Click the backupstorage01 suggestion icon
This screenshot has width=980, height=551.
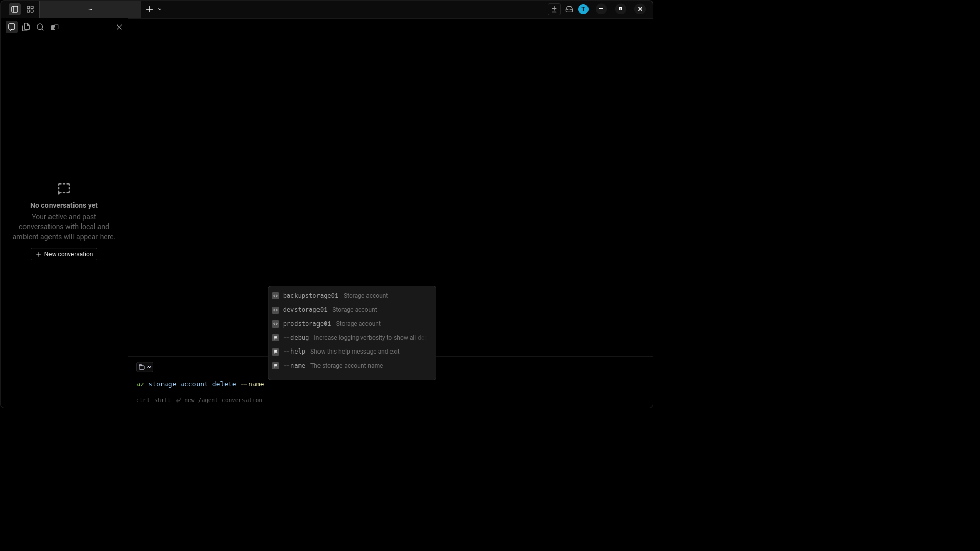coord(275,296)
